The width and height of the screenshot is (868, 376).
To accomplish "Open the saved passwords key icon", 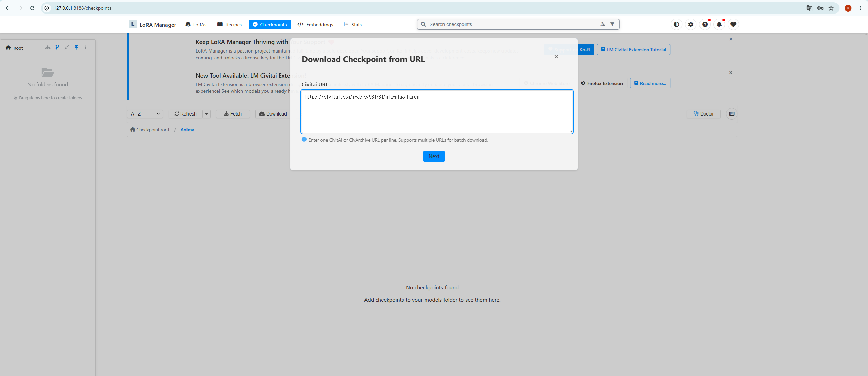I will [820, 8].
